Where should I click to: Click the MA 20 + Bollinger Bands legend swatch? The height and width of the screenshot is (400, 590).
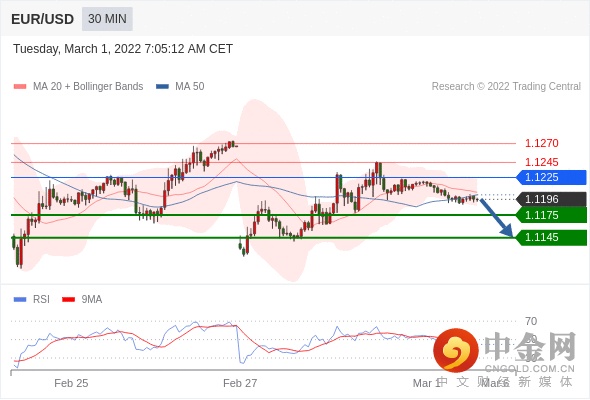20,87
